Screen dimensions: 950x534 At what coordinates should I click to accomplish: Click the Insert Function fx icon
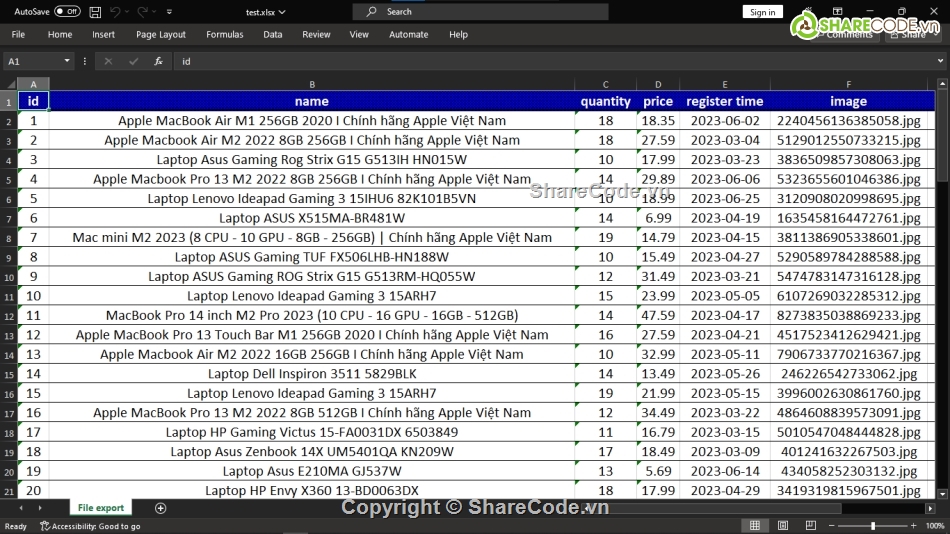(x=158, y=61)
